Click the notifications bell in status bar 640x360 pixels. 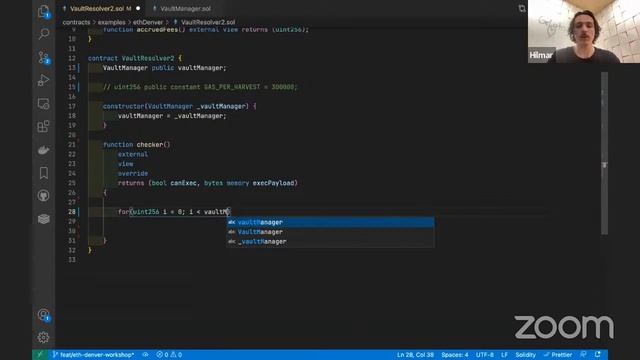tap(598, 354)
